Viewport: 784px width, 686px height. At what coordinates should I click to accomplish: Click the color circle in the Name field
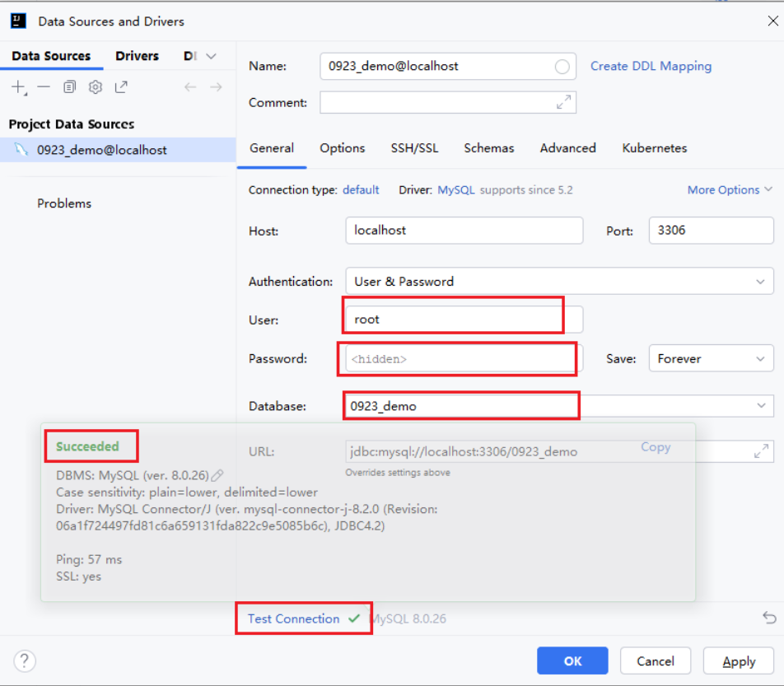pyautogui.click(x=562, y=67)
